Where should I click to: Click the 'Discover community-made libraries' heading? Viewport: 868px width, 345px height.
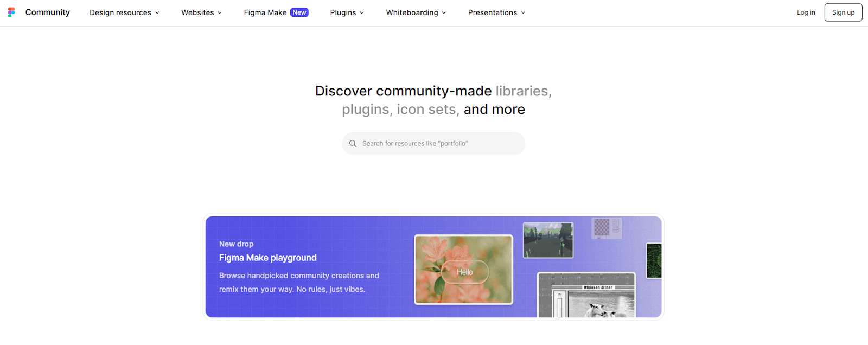433,100
